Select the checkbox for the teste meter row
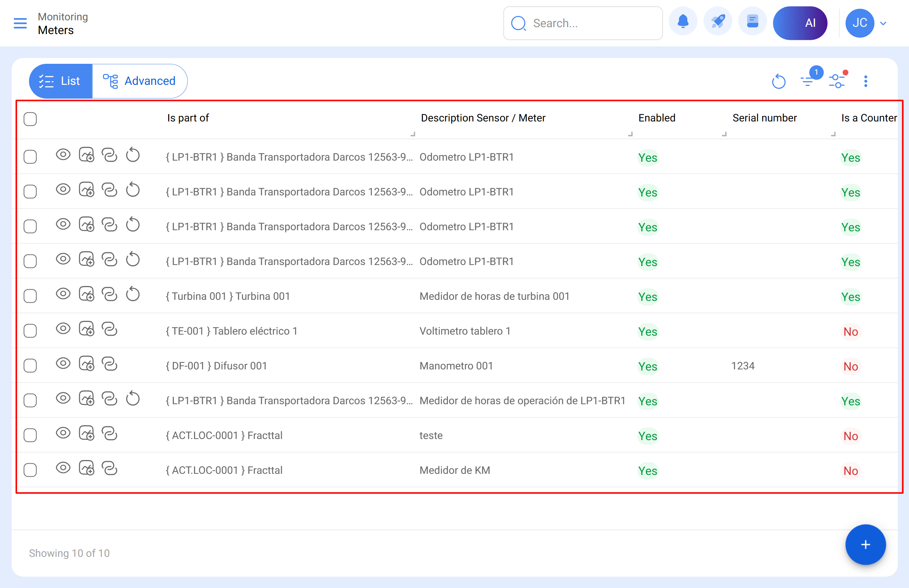Image resolution: width=909 pixels, height=588 pixels. click(30, 435)
